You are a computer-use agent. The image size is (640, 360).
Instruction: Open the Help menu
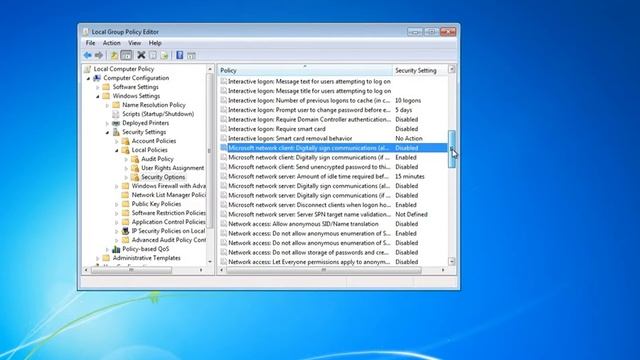point(155,43)
